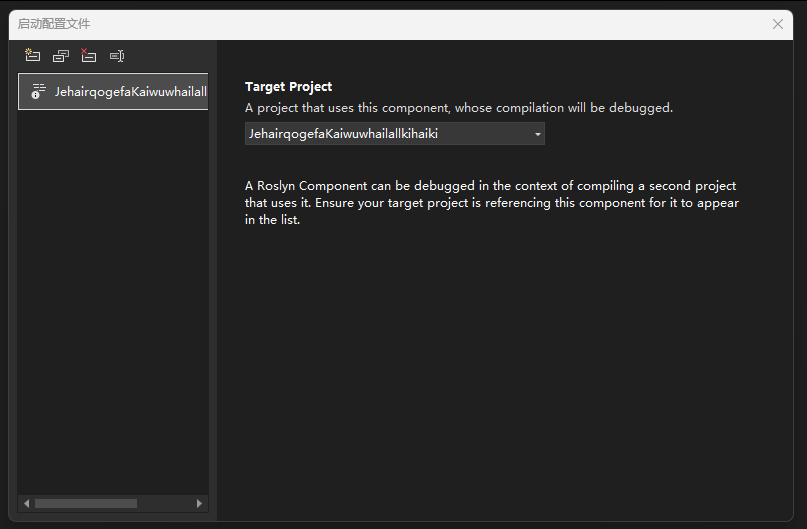Viewport: 807px width, 529px height.
Task: Click the horizontal scrollbar thumb
Action: [85, 503]
